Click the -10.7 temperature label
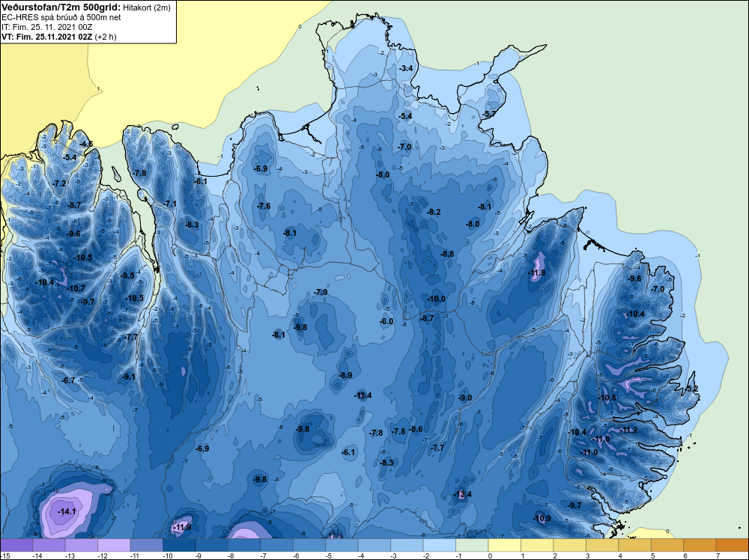The width and height of the screenshot is (749, 560). click(76, 288)
